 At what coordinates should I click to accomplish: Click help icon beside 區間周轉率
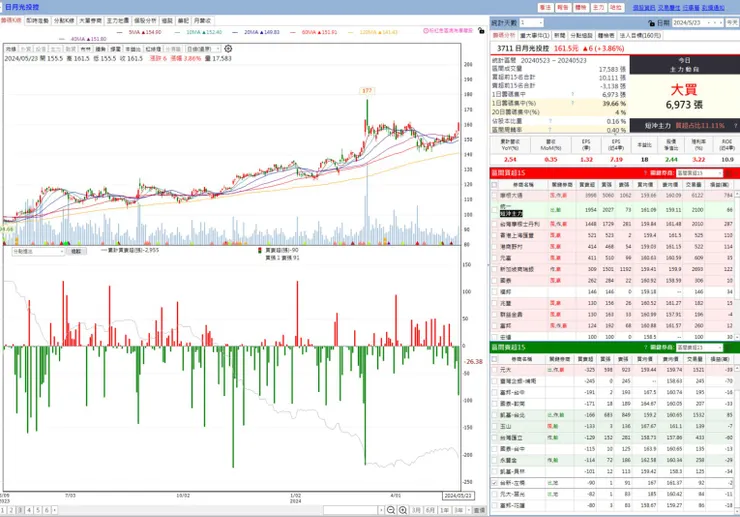click(x=550, y=129)
